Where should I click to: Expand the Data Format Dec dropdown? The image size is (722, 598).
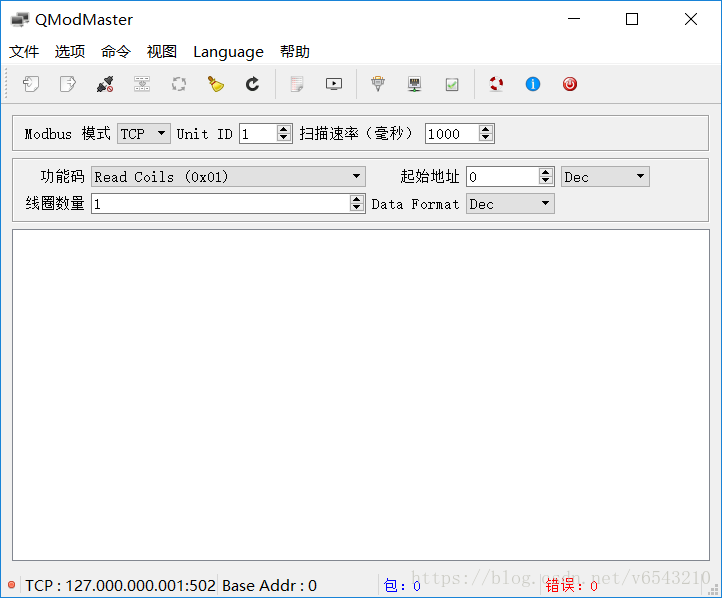coord(510,203)
